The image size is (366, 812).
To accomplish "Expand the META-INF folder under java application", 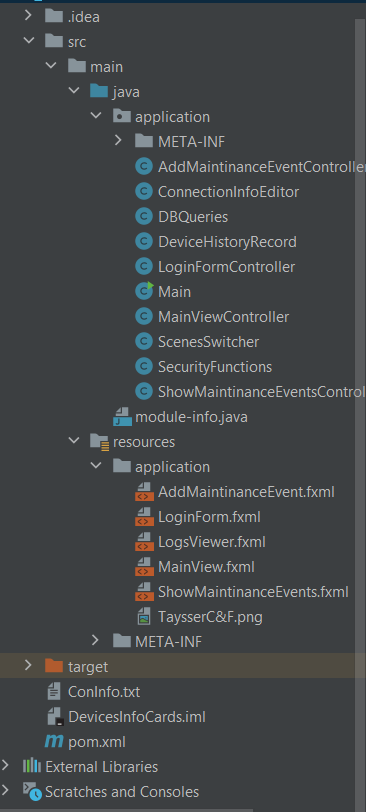I will click(118, 140).
